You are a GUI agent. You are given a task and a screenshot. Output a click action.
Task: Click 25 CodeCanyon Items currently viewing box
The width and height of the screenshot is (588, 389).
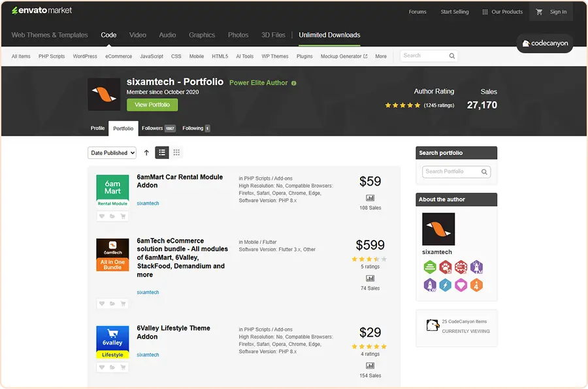coord(457,327)
